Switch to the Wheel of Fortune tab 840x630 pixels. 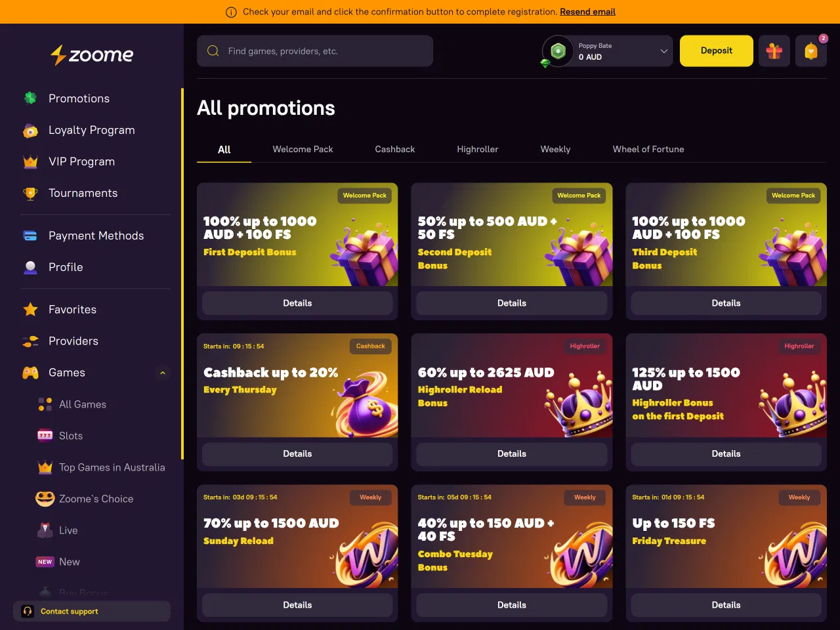(x=648, y=149)
